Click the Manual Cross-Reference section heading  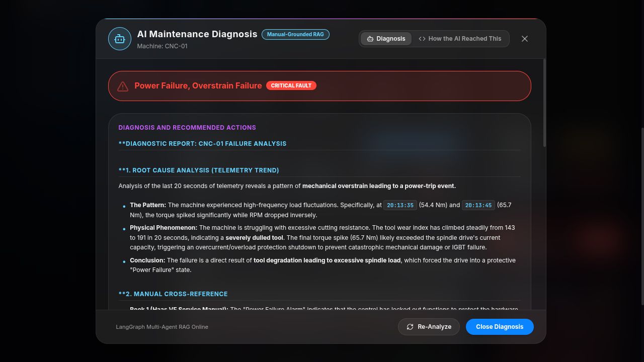173,294
